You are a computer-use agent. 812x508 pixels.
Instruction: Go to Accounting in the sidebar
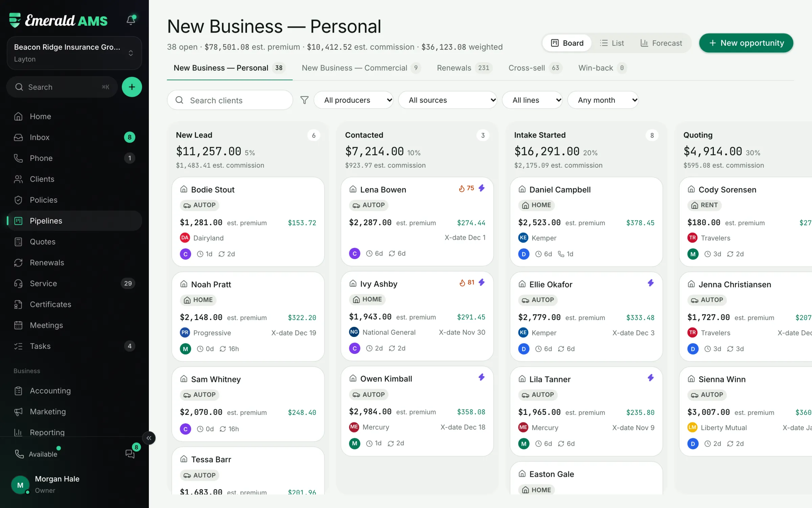click(x=74, y=391)
